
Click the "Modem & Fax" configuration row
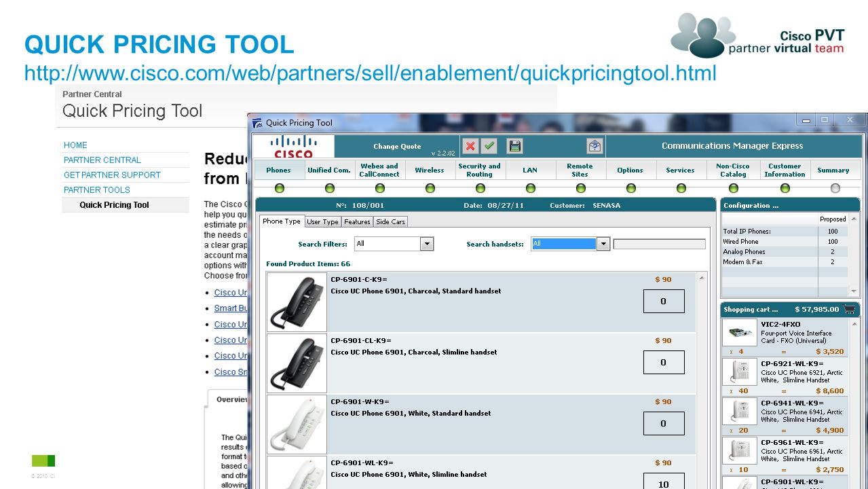(x=784, y=262)
